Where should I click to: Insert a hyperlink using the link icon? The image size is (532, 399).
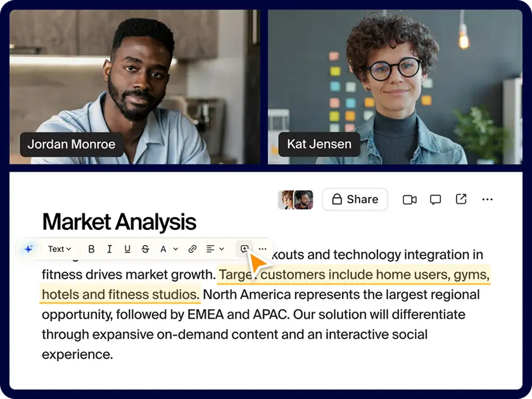click(x=192, y=249)
